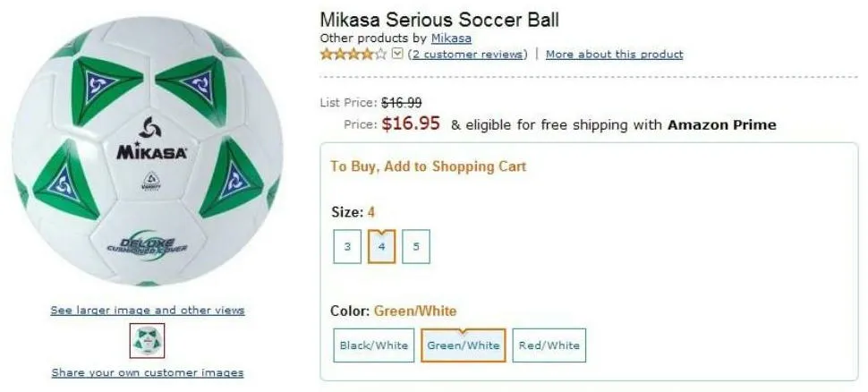Screen dimensions: 868x392
Task: Click See larger image and other views
Action: [148, 311]
